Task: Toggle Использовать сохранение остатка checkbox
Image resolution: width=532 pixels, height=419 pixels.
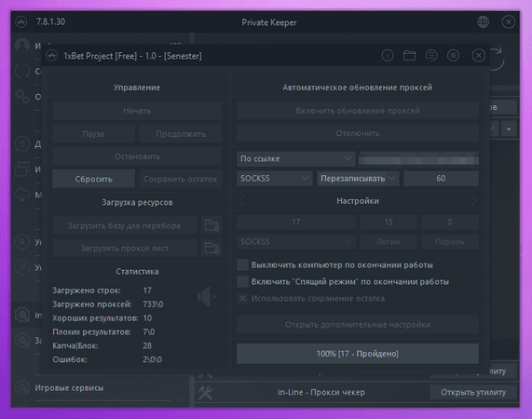Action: coord(242,298)
